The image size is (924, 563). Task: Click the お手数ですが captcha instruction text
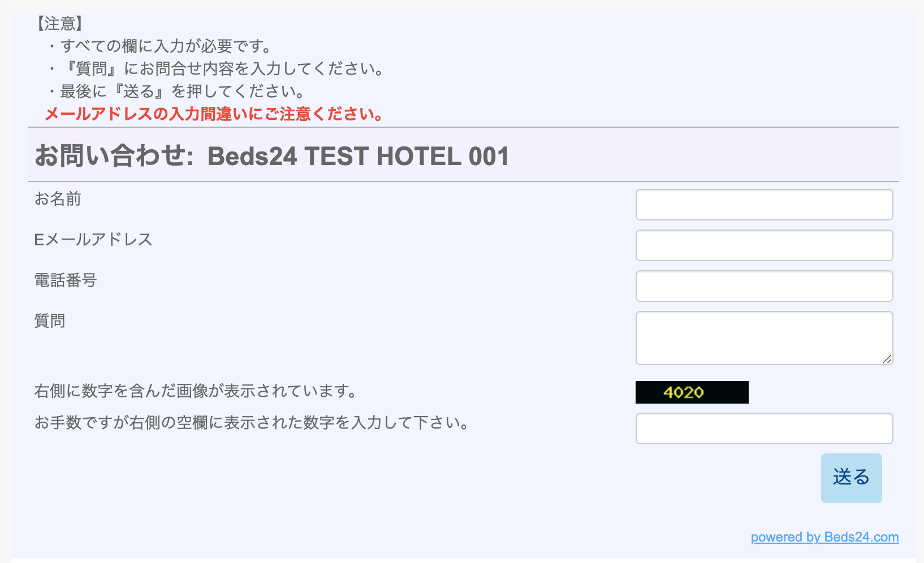coord(252,423)
